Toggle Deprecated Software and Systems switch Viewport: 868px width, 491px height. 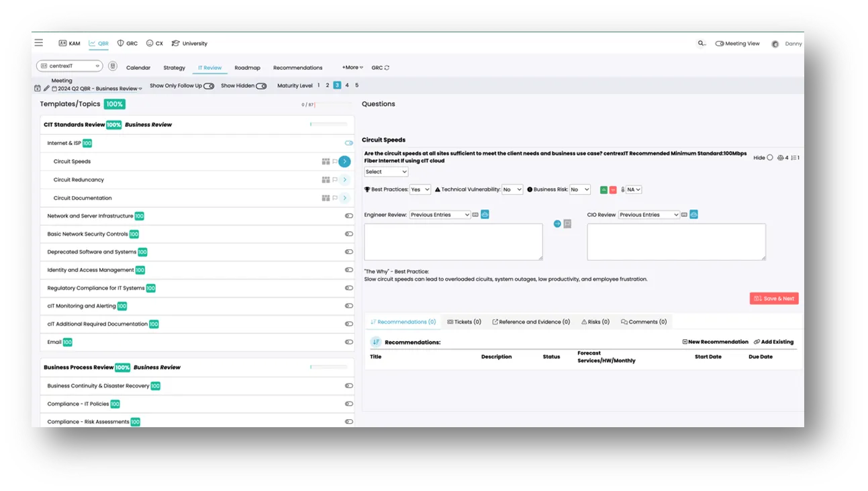(x=349, y=252)
